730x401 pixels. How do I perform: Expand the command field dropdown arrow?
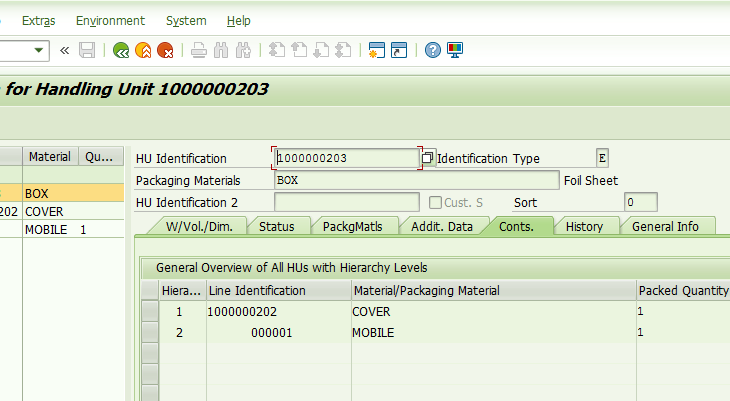click(39, 50)
